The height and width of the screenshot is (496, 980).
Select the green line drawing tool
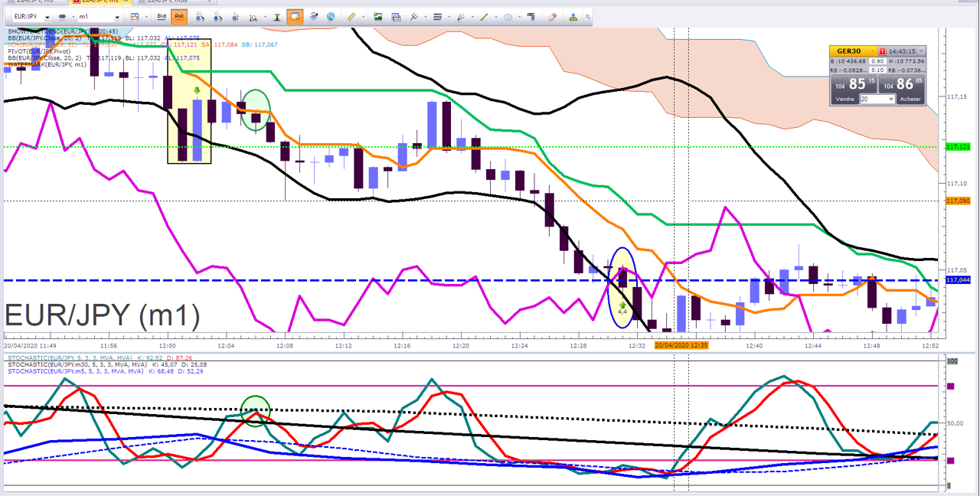click(x=484, y=17)
